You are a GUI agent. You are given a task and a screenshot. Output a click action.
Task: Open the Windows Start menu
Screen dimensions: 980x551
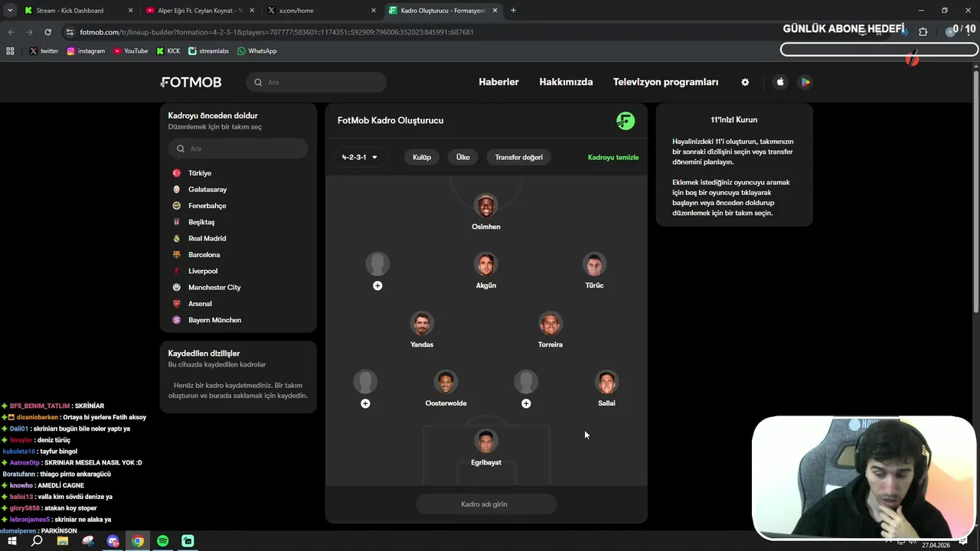coord(11,541)
